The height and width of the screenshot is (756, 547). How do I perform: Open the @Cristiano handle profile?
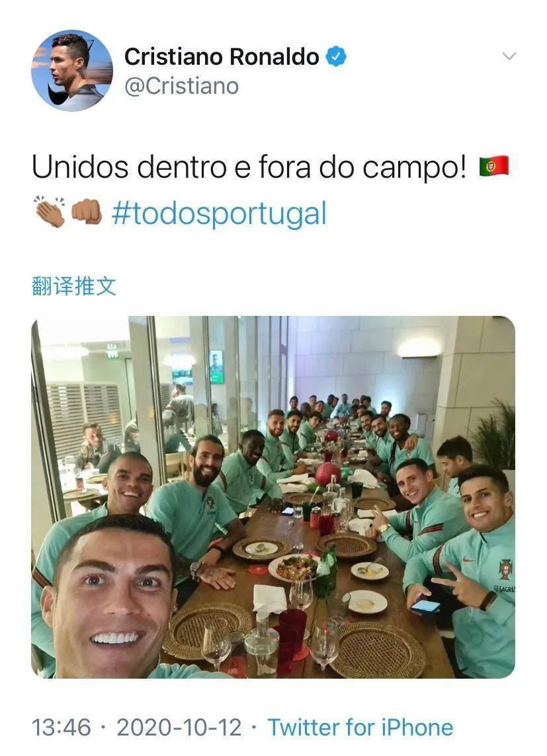181,87
